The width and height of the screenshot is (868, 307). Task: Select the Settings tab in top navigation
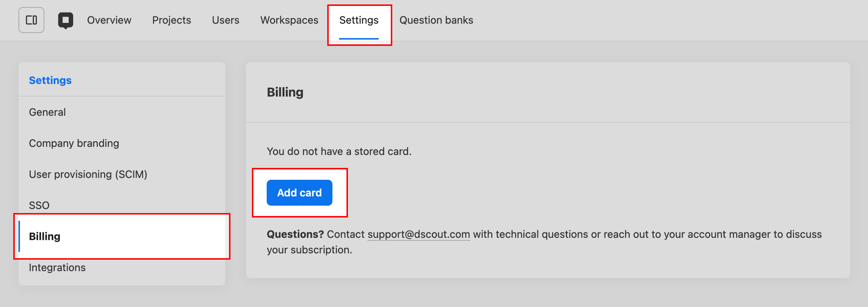click(358, 20)
